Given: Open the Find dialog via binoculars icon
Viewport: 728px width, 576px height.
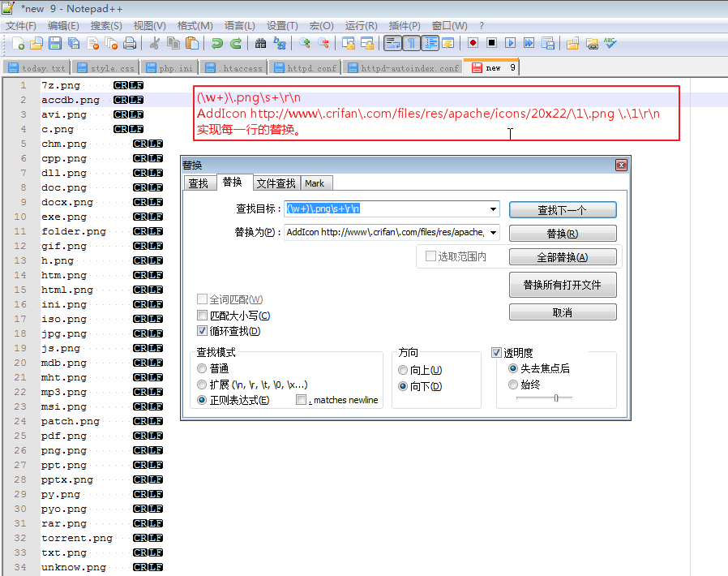Looking at the screenshot, I should 261,45.
